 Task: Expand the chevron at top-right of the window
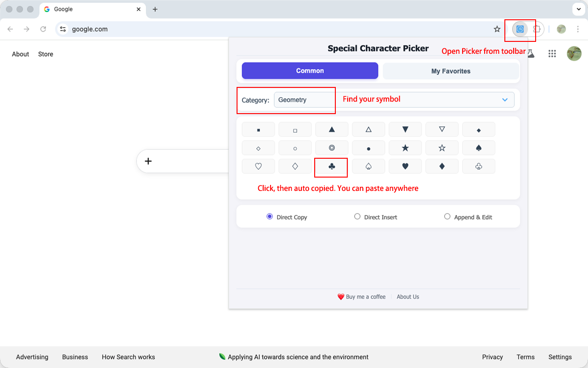click(578, 9)
